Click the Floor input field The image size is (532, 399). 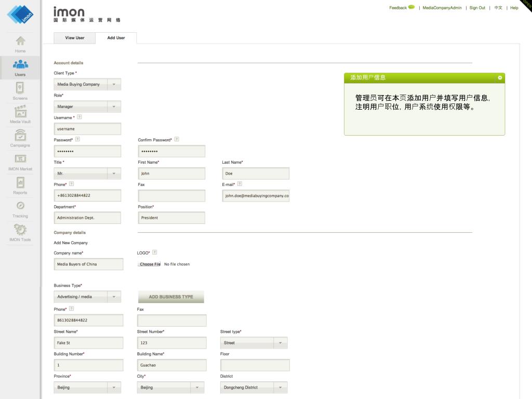(255, 365)
